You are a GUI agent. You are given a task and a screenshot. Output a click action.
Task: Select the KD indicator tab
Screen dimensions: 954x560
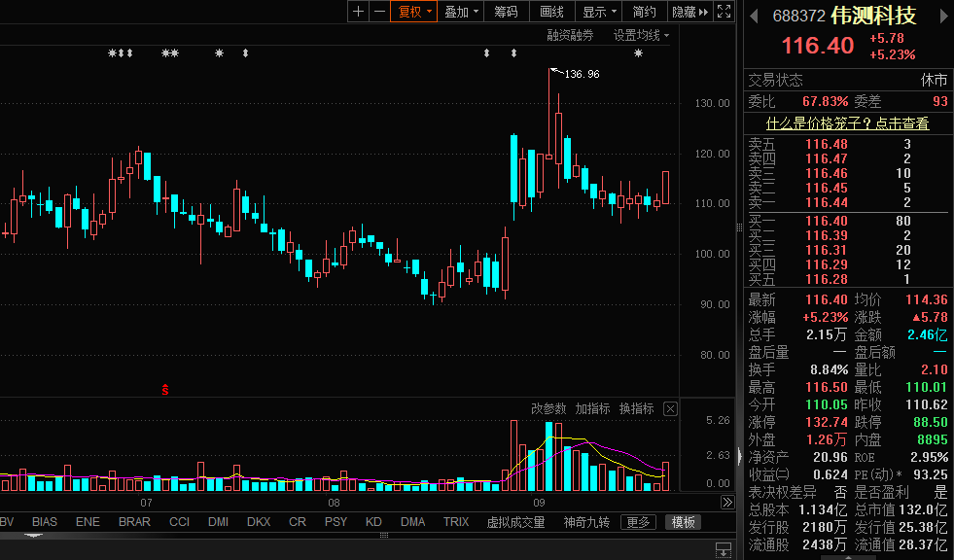click(x=373, y=522)
